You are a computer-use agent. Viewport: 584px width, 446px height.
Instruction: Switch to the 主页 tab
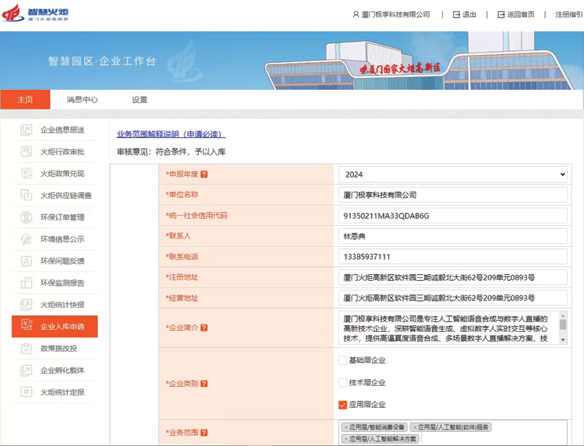click(x=25, y=99)
